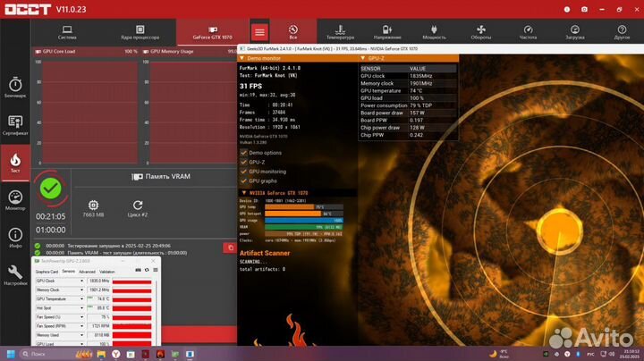The image size is (644, 361).
Task: Open the Hot Spot sensor dropdown
Action: [x=81, y=308]
